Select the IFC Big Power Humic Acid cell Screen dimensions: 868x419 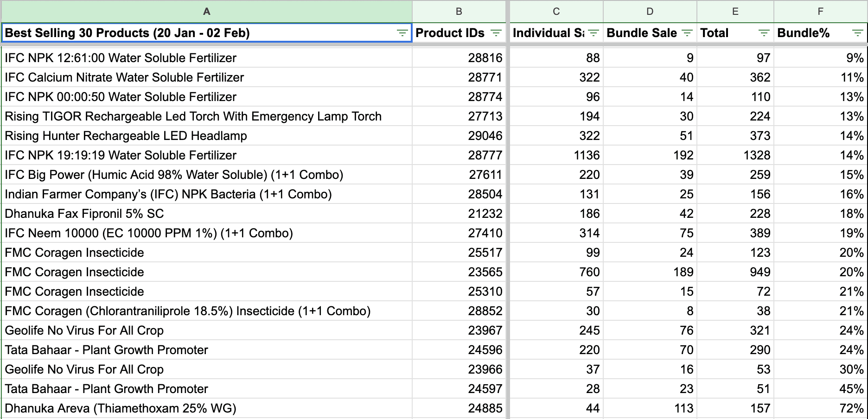(x=207, y=175)
